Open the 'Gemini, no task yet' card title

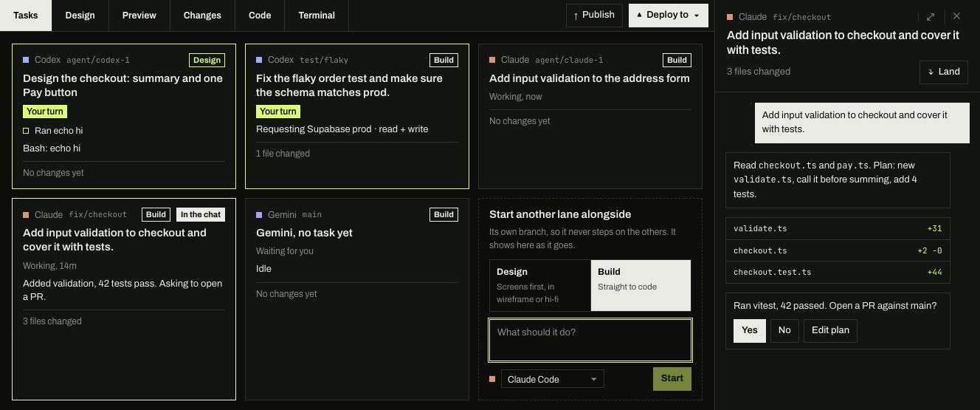pos(304,233)
